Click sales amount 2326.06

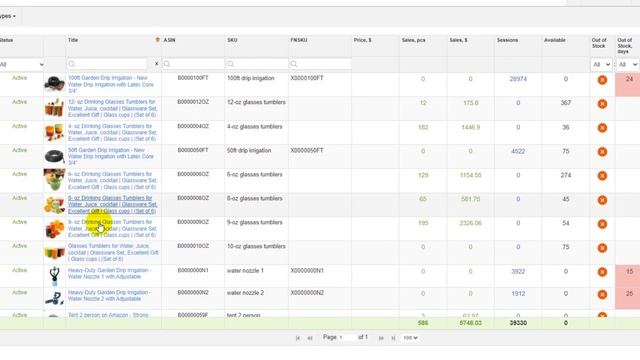pos(471,223)
